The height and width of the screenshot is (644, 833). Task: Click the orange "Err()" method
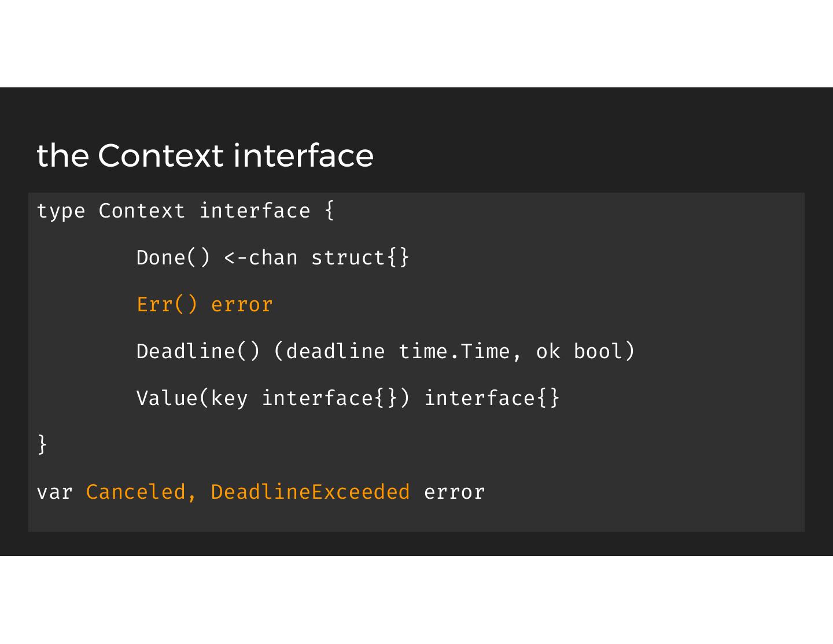(x=167, y=305)
